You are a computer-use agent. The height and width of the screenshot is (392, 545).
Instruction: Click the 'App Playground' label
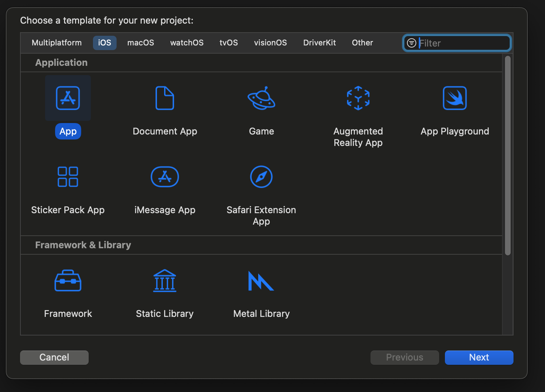(x=455, y=131)
